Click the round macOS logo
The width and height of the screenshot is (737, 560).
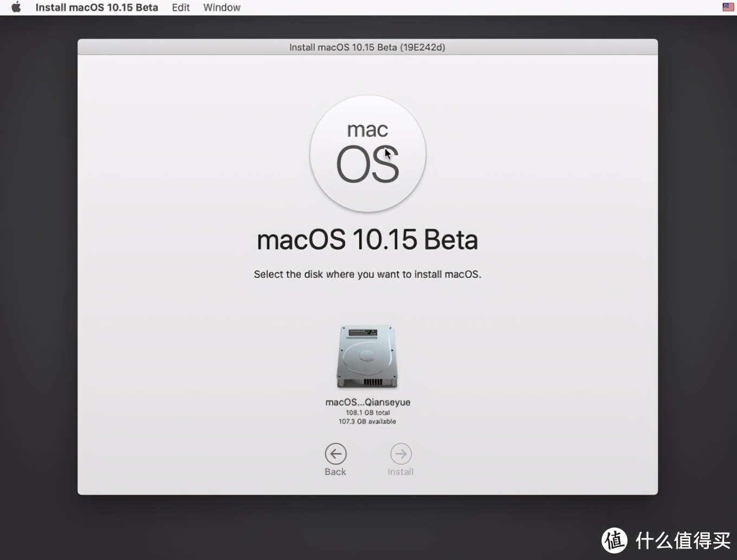pos(368,154)
